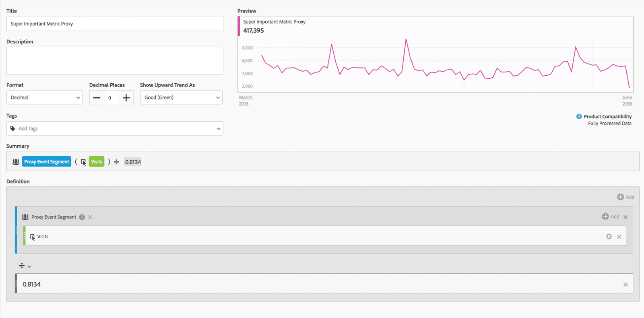The image size is (644, 318).
Task: Remove the Visits metric row
Action: pyautogui.click(x=619, y=237)
